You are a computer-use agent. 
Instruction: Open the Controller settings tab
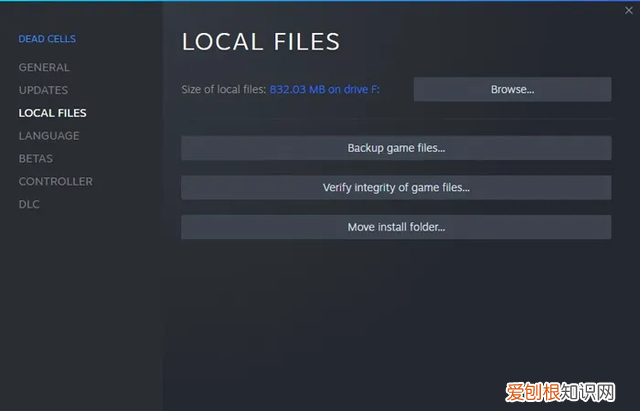click(55, 182)
